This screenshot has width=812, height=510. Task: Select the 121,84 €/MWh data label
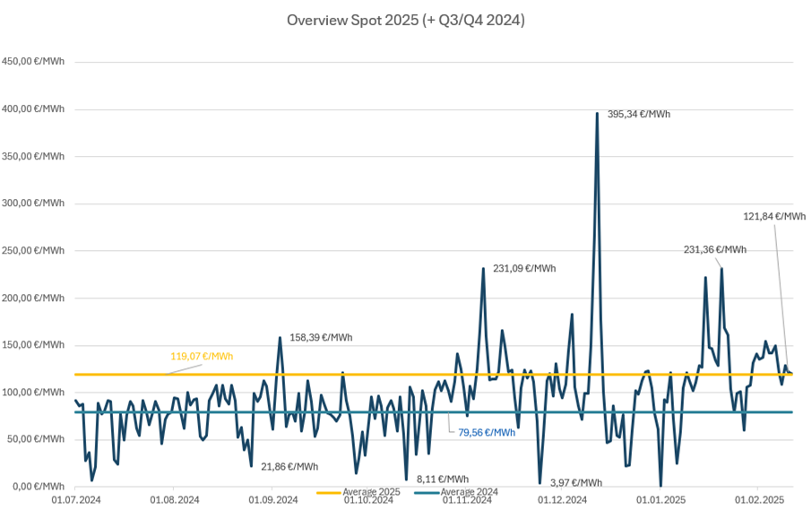(774, 216)
